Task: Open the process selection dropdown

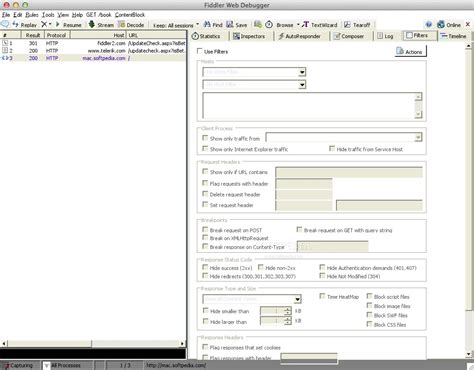Action: [x=418, y=137]
